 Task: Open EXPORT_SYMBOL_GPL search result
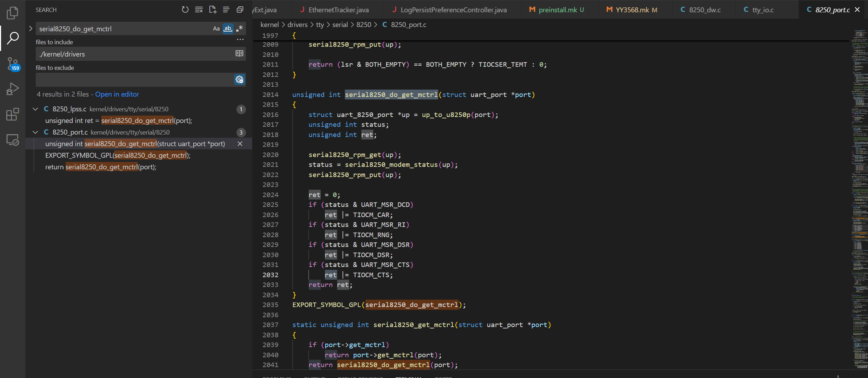tap(118, 155)
